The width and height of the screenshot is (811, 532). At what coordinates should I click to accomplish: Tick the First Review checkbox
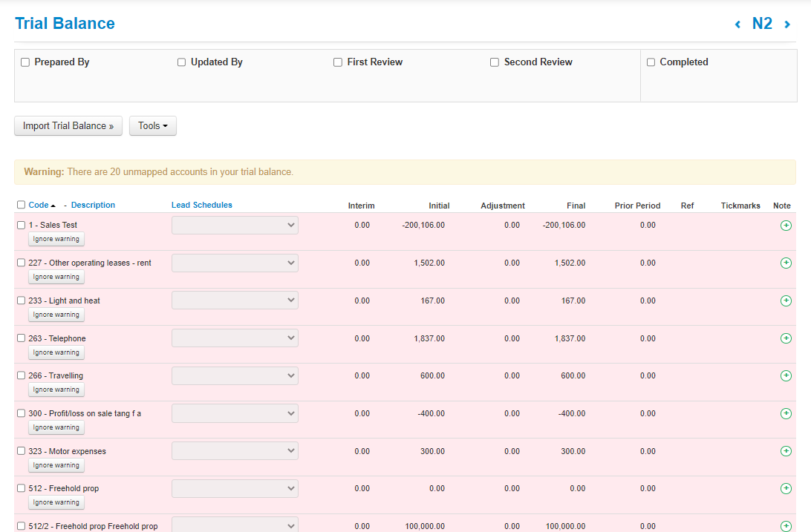[x=338, y=62]
